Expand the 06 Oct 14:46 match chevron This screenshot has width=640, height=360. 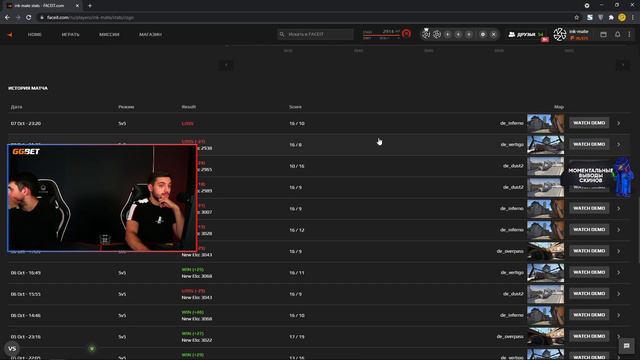point(619,315)
